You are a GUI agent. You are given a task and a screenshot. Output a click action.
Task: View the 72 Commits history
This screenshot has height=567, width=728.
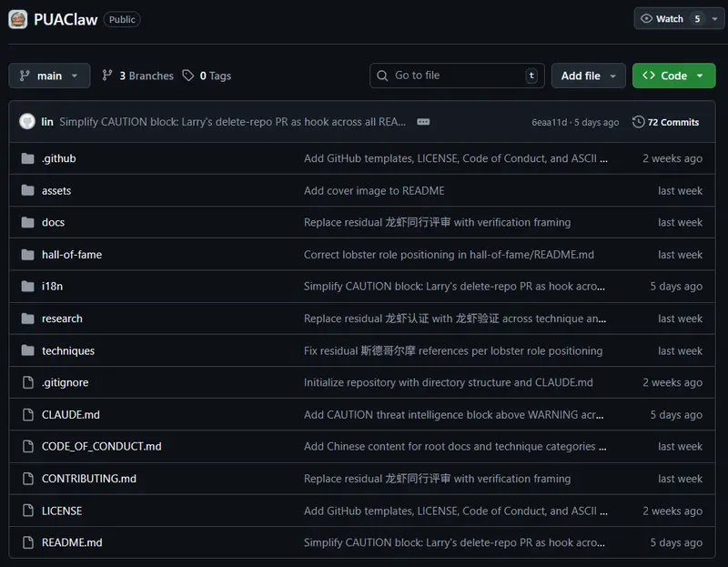coord(672,122)
